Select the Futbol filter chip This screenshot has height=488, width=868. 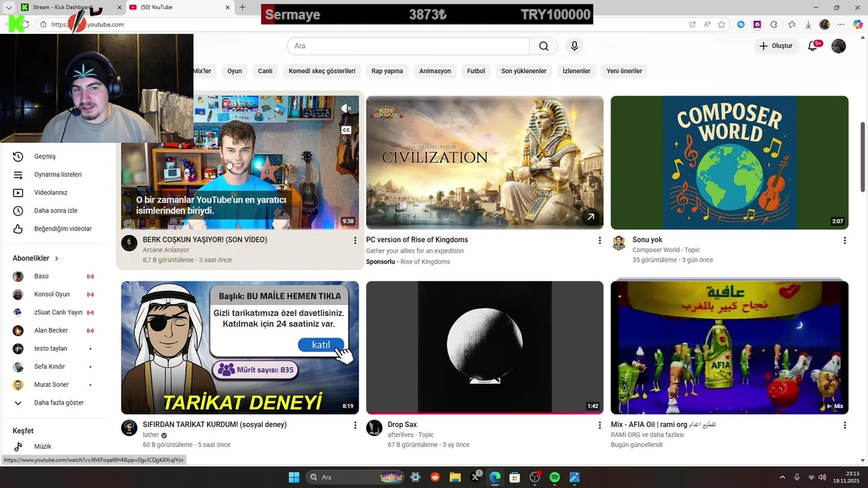coord(476,71)
